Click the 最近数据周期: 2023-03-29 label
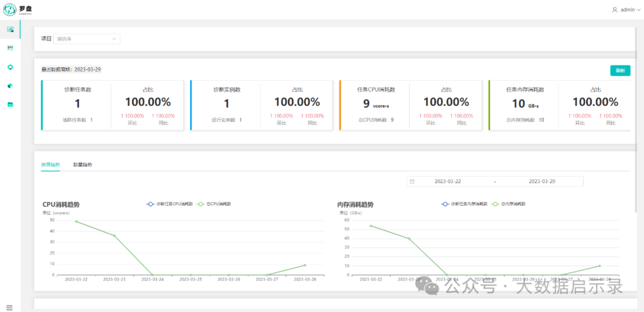This screenshot has width=644, height=312. 71,69
